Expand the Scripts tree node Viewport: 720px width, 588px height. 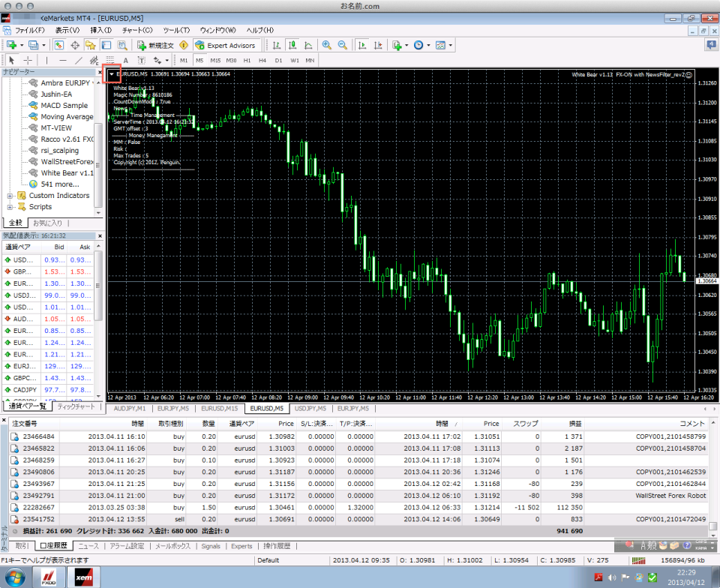10,207
